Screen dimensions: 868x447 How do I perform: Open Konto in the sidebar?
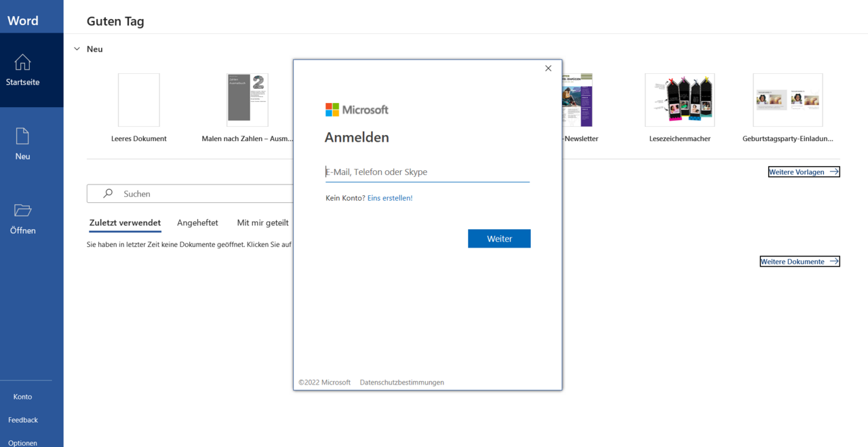coord(22,397)
